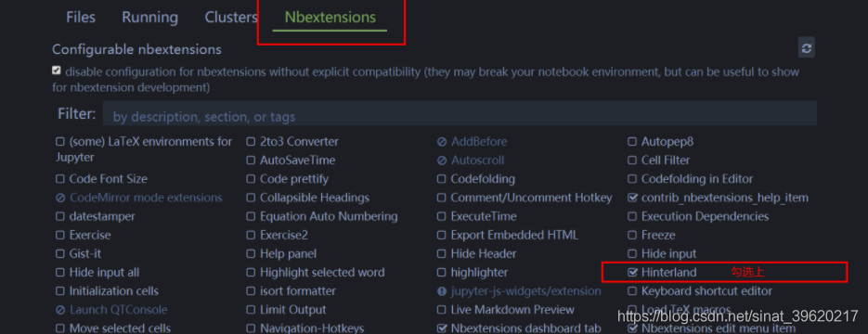Click the disabled icon beside Autoscroll

pyautogui.click(x=442, y=161)
